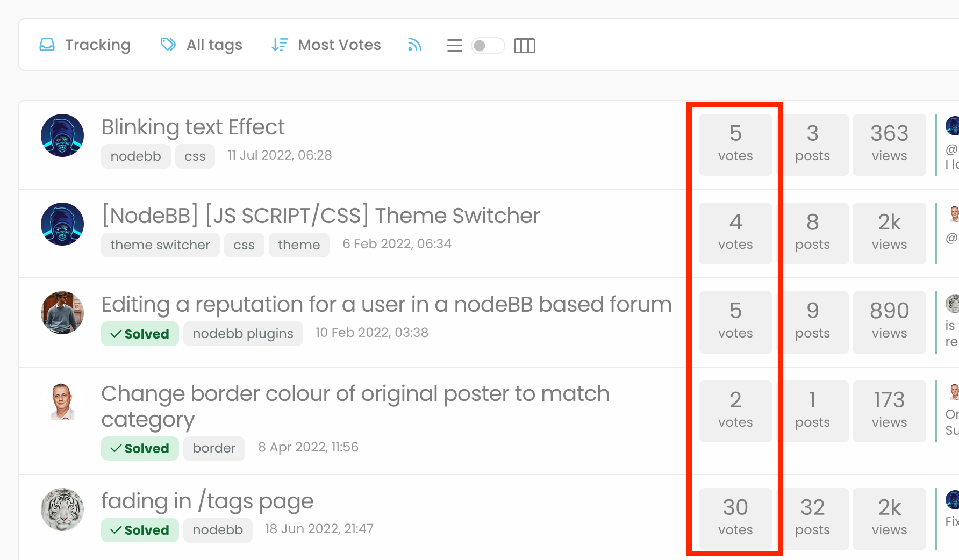Click avatar beside Blinking text Effect topic

[62, 135]
